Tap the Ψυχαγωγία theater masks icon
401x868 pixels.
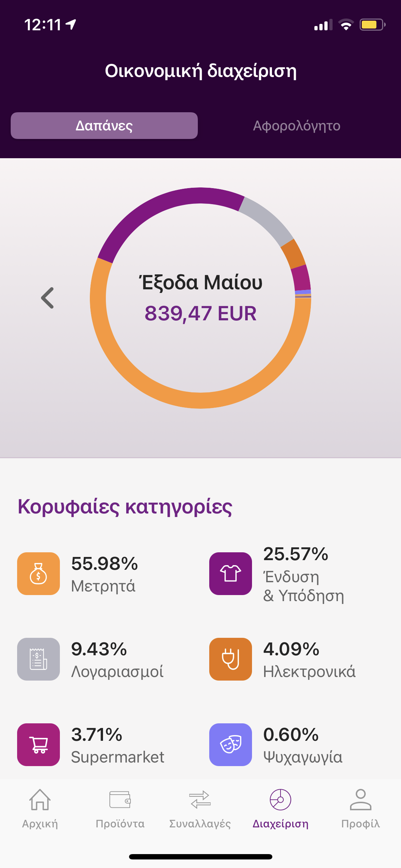click(x=230, y=744)
